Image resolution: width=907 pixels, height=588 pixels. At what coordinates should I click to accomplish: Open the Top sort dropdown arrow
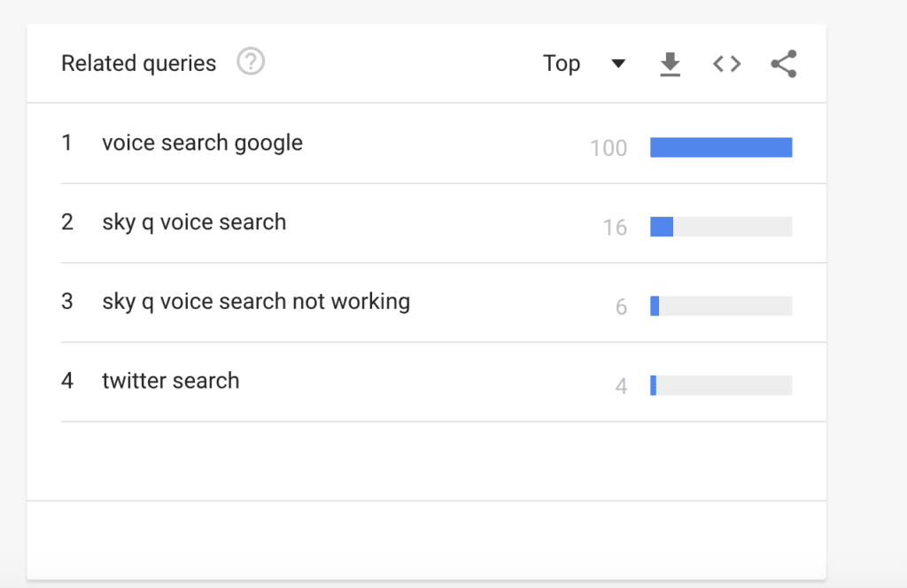tap(618, 64)
